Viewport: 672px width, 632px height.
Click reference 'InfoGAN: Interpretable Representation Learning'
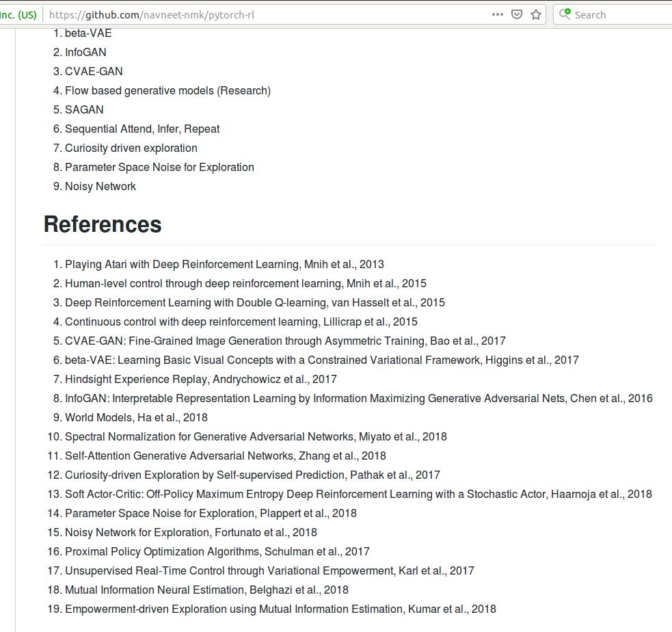click(x=359, y=398)
